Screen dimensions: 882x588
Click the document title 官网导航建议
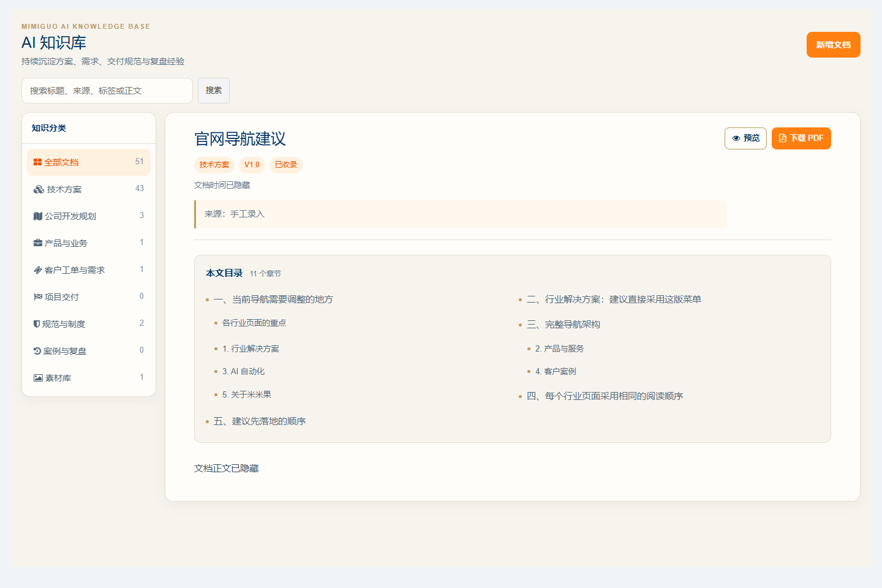point(240,139)
